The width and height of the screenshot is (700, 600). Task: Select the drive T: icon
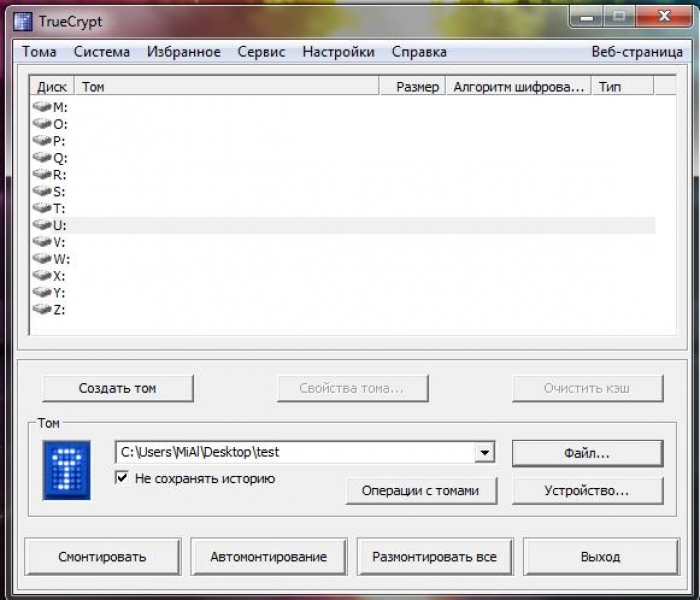42,208
